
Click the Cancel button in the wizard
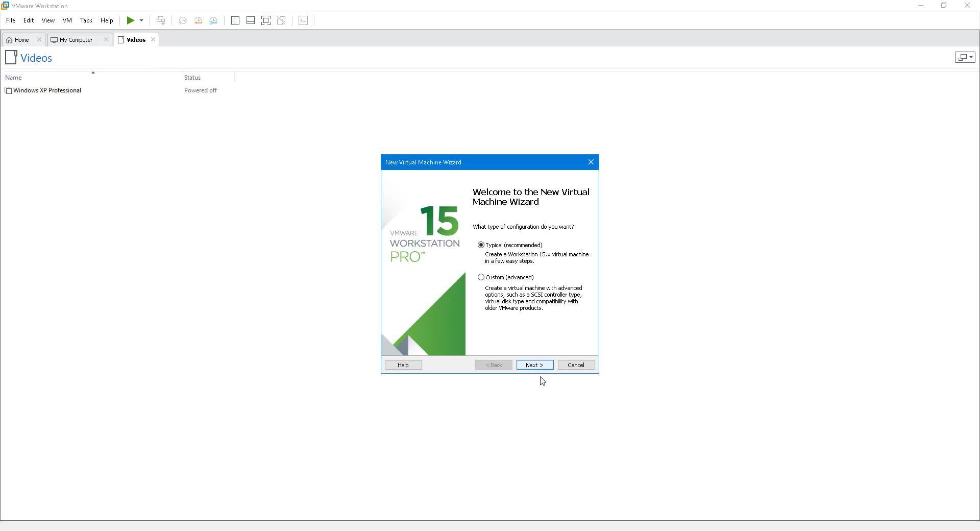coord(576,365)
